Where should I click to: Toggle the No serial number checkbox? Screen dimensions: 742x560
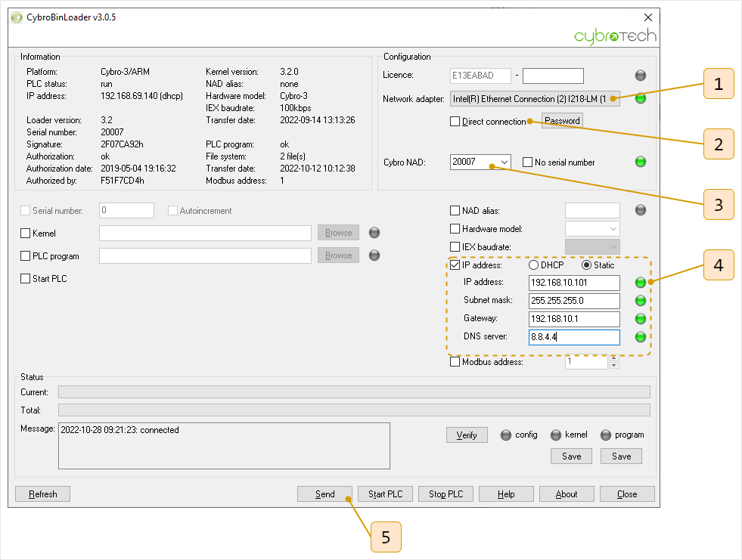click(x=528, y=162)
